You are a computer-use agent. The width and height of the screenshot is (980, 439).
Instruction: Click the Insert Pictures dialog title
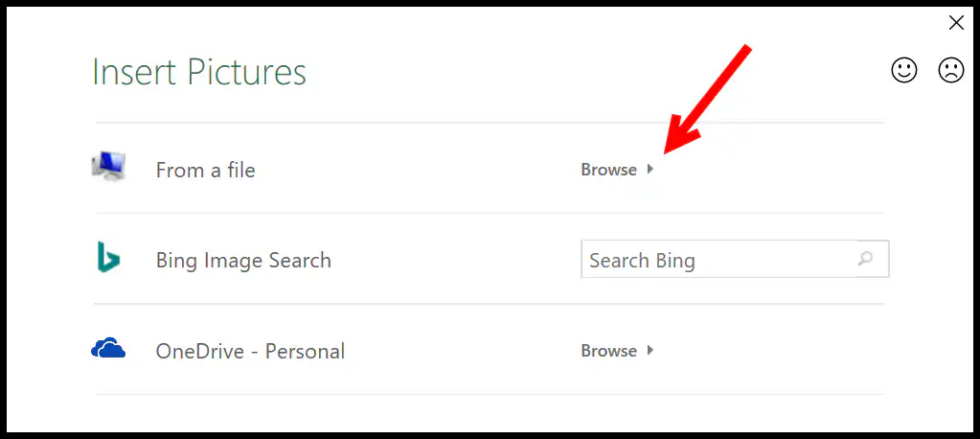click(199, 72)
